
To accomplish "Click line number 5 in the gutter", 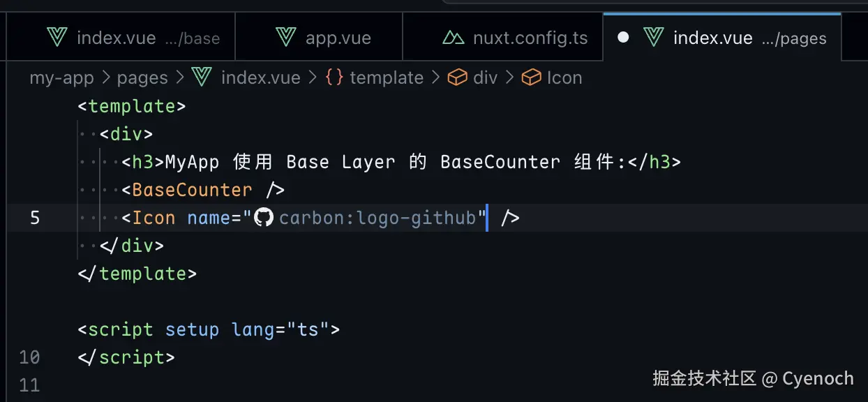I will click(x=35, y=218).
